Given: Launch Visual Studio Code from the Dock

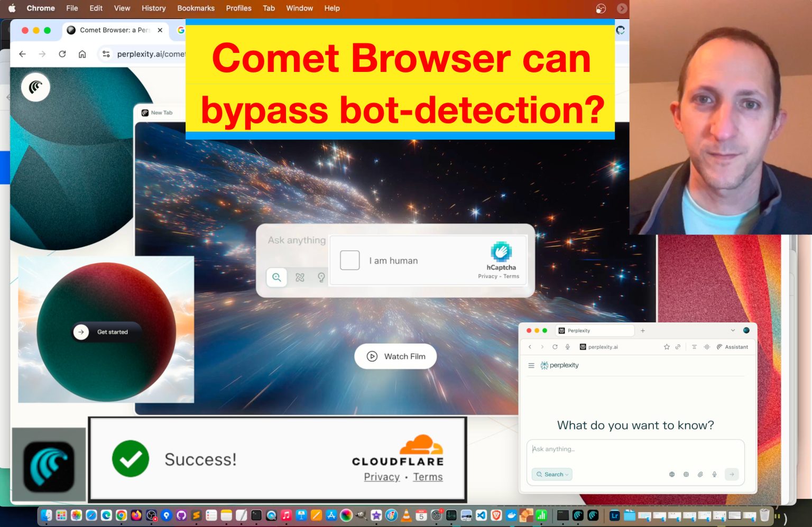Looking at the screenshot, I should [x=481, y=515].
